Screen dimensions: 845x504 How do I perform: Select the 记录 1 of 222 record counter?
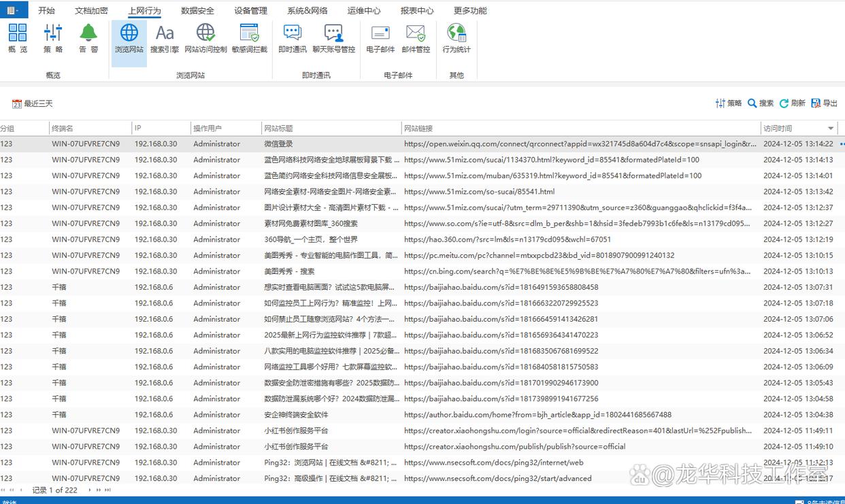[54, 490]
